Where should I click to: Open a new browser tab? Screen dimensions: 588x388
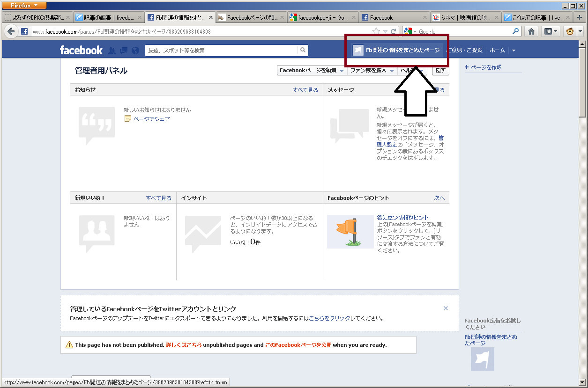(580, 17)
